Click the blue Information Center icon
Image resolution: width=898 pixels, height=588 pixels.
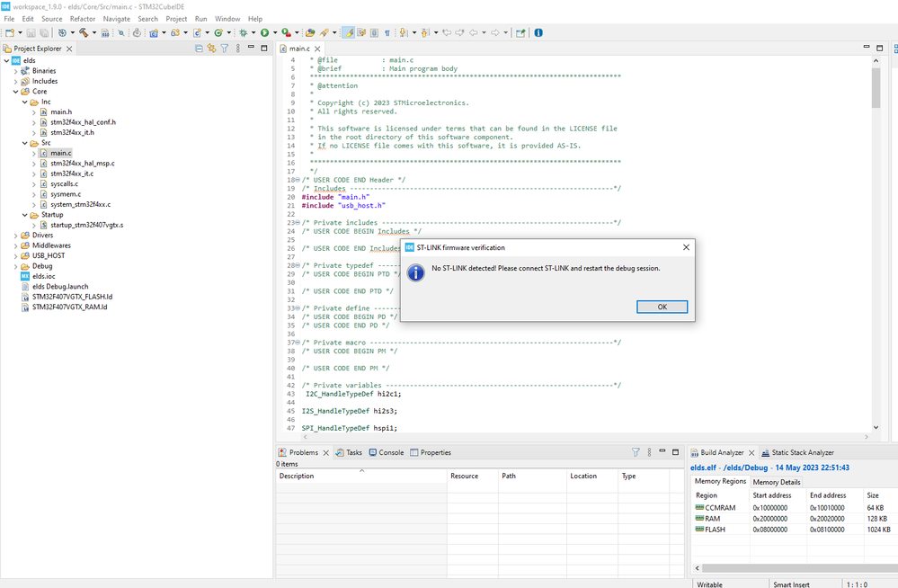coord(538,33)
